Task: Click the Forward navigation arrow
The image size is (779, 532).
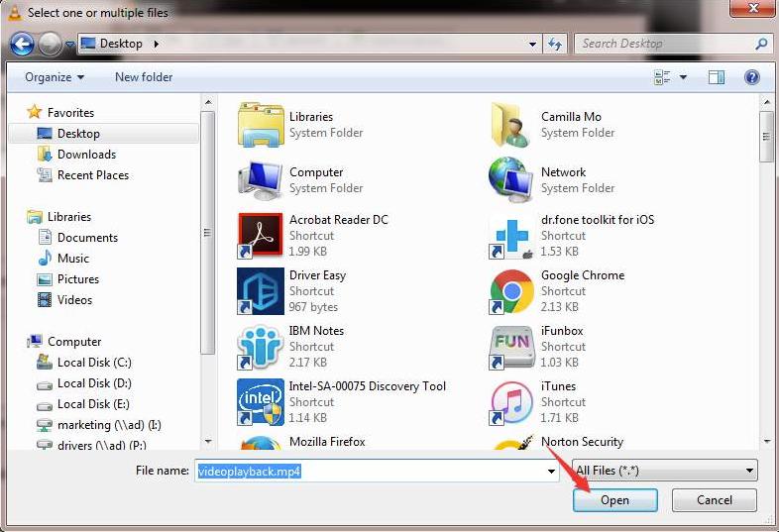Action: click(50, 44)
